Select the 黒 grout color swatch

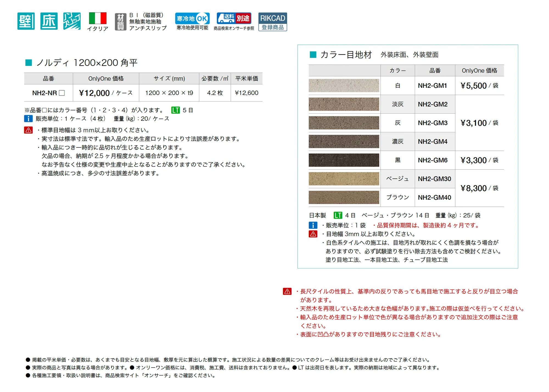coord(344,160)
